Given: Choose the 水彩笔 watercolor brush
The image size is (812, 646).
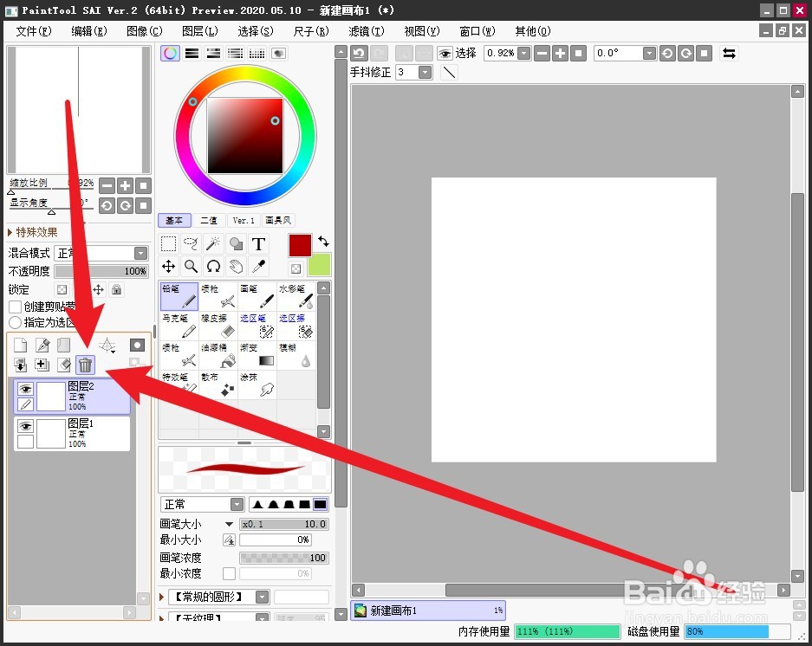Looking at the screenshot, I should (x=296, y=296).
